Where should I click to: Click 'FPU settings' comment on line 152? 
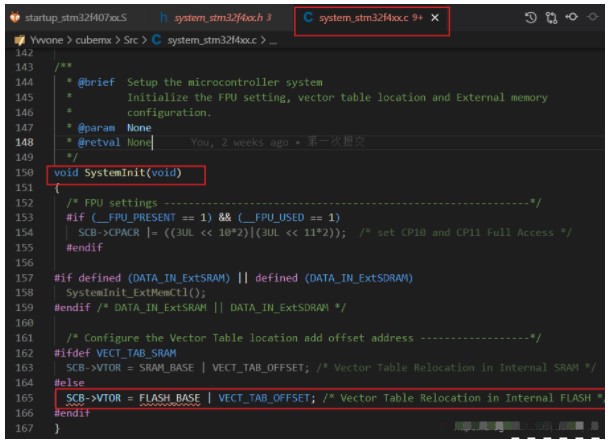point(121,203)
